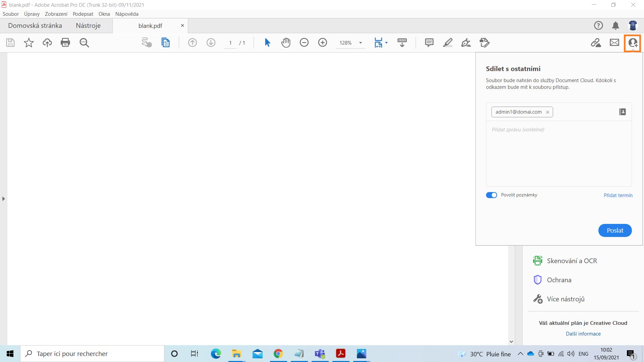Open the 128% zoom level dropdown
644x362 pixels.
click(x=361, y=43)
